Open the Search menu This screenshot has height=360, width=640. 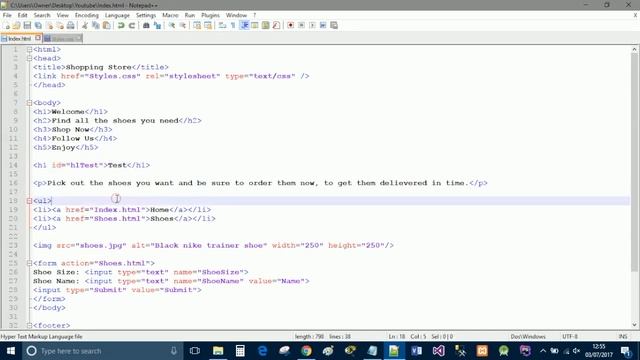[x=42, y=15]
